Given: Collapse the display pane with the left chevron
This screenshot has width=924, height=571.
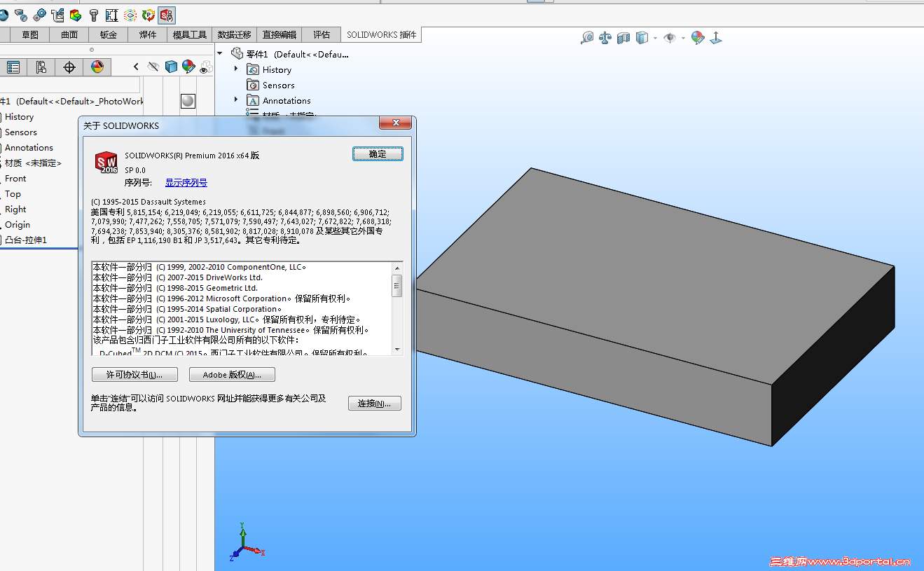Looking at the screenshot, I should (x=136, y=67).
